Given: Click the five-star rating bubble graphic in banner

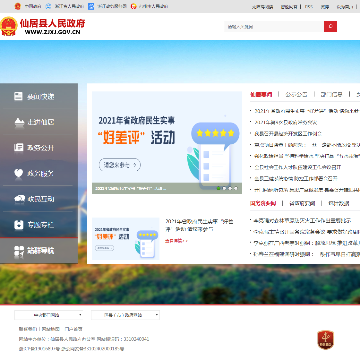Looking at the screenshot, I should [215, 134].
